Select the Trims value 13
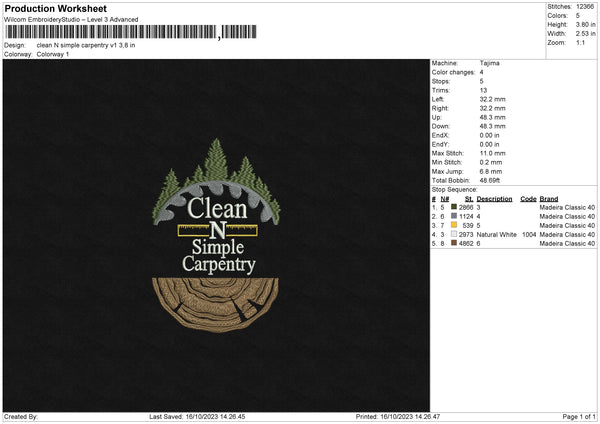This screenshot has width=600, height=424. coord(483,90)
